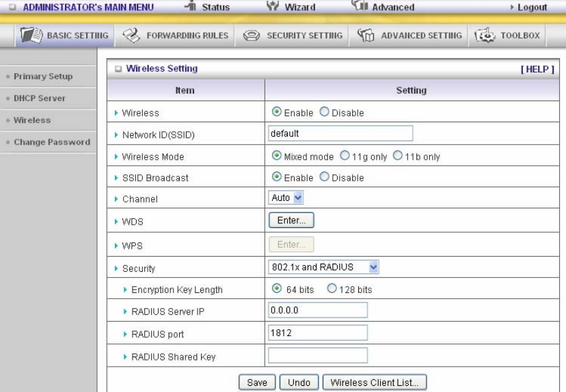Click the RADIUS port field

[x=318, y=333]
